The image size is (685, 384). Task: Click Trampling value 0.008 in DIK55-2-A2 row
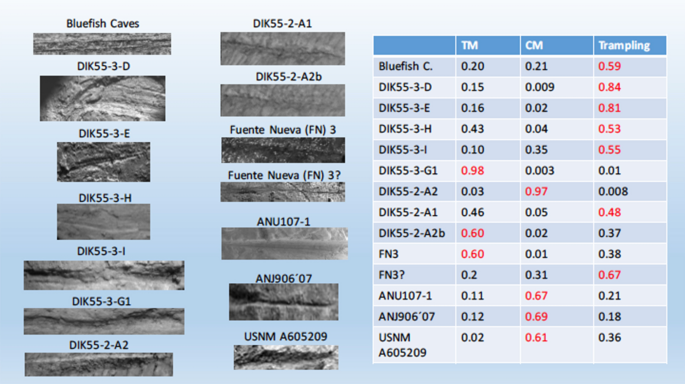click(x=613, y=191)
